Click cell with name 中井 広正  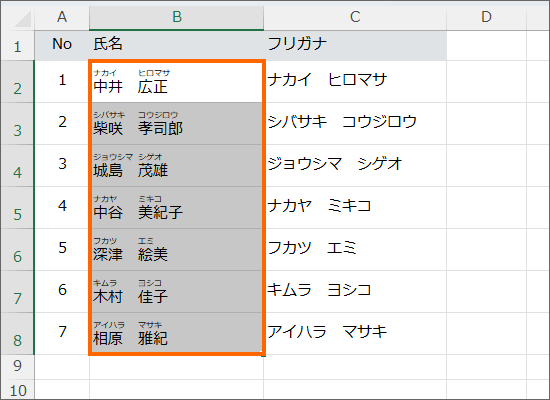[x=176, y=82]
